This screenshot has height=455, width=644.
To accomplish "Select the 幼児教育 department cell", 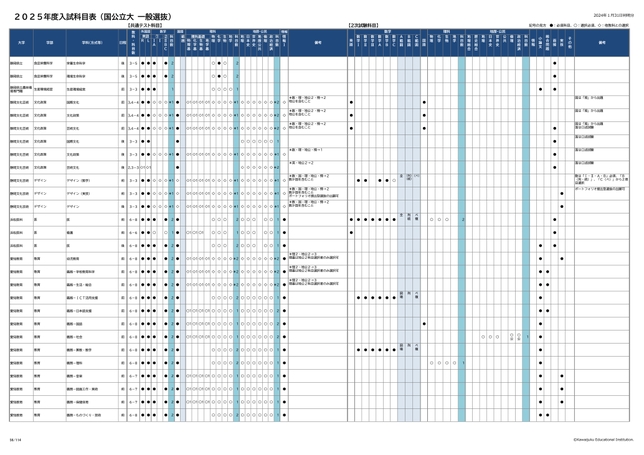I will coord(74,257).
